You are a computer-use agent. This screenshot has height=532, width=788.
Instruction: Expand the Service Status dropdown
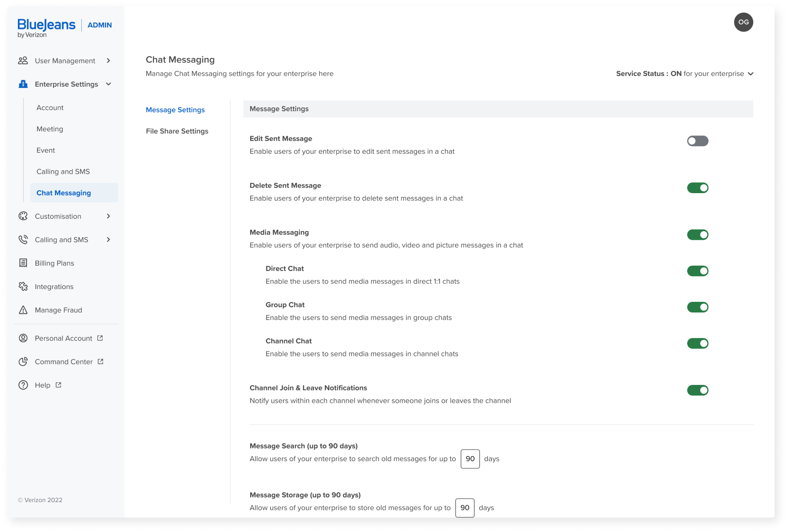[x=751, y=74]
